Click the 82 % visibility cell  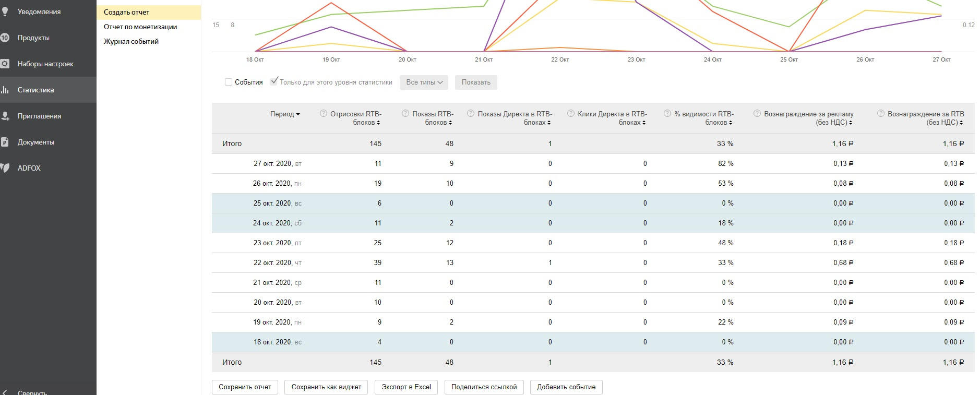click(x=726, y=163)
